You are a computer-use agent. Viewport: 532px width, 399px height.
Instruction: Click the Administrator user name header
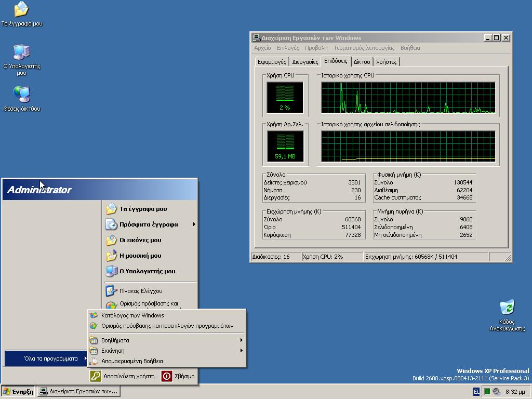click(39, 190)
